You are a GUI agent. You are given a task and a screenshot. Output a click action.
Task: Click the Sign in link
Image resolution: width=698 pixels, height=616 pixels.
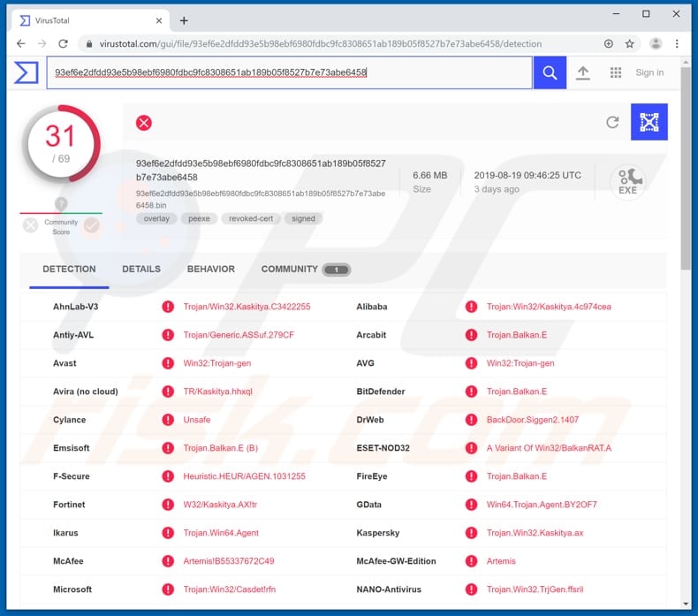coord(649,72)
